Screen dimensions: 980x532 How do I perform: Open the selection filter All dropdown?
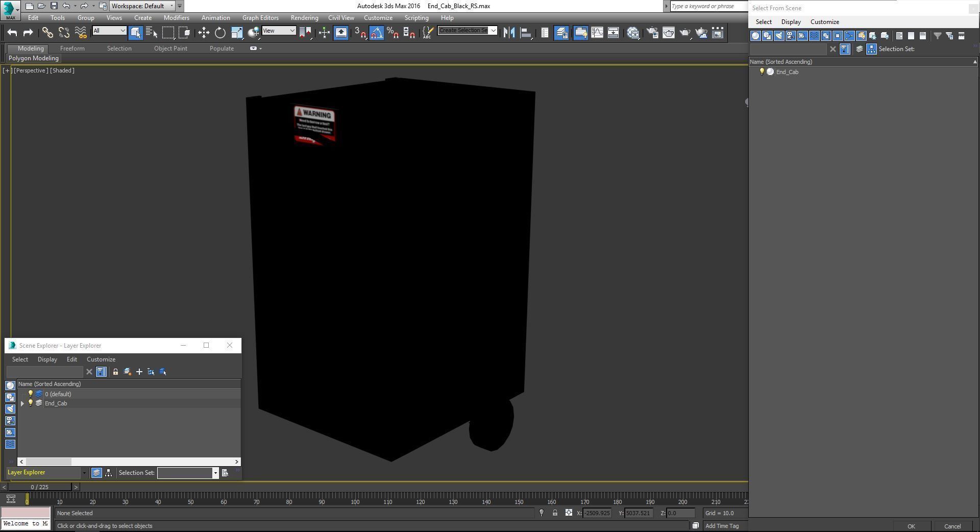point(109,31)
